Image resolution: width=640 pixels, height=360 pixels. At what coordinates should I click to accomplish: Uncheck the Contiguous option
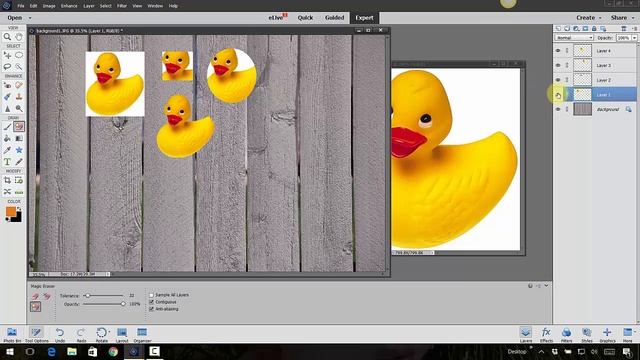tap(151, 302)
